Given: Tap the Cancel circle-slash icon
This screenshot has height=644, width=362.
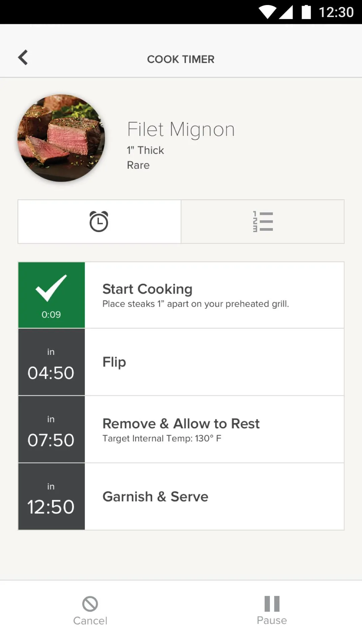Looking at the screenshot, I should coord(90,604).
